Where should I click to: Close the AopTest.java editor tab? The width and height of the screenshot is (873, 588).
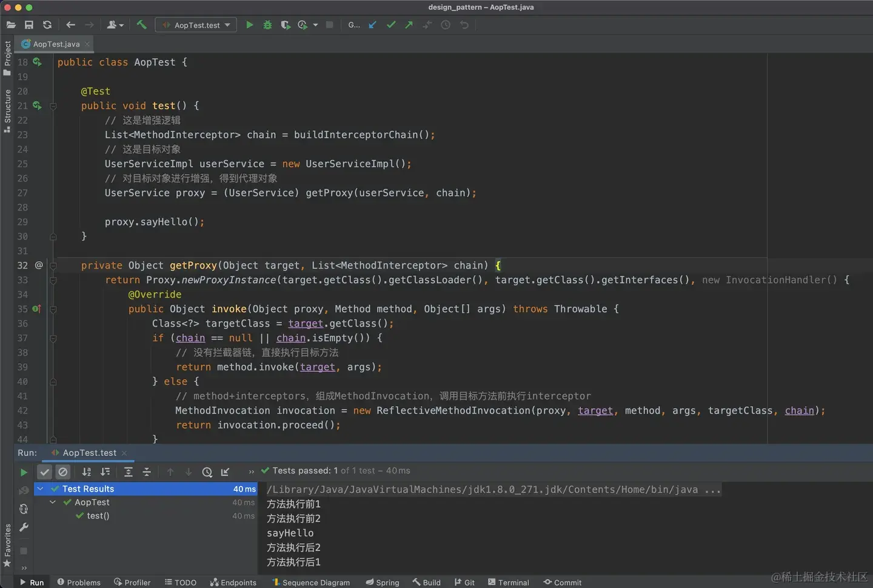coord(87,44)
